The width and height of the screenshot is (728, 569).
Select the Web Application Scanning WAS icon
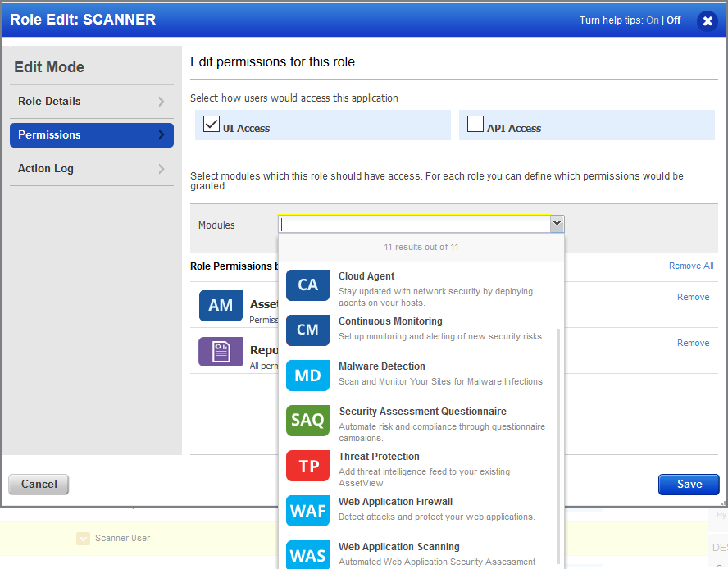pyautogui.click(x=307, y=555)
